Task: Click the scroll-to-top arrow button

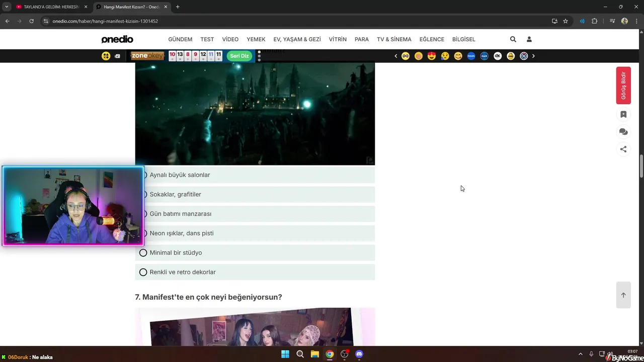Action: click(x=623, y=295)
